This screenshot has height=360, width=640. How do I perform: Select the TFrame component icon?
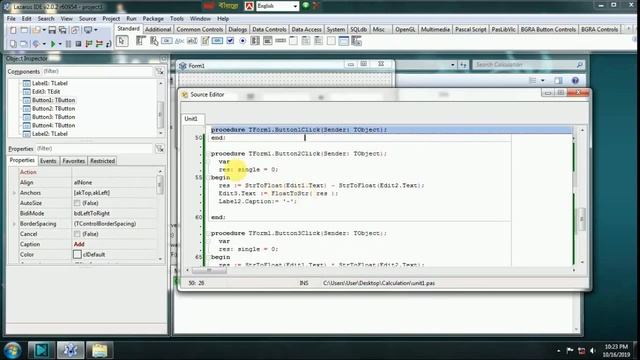coord(344,41)
